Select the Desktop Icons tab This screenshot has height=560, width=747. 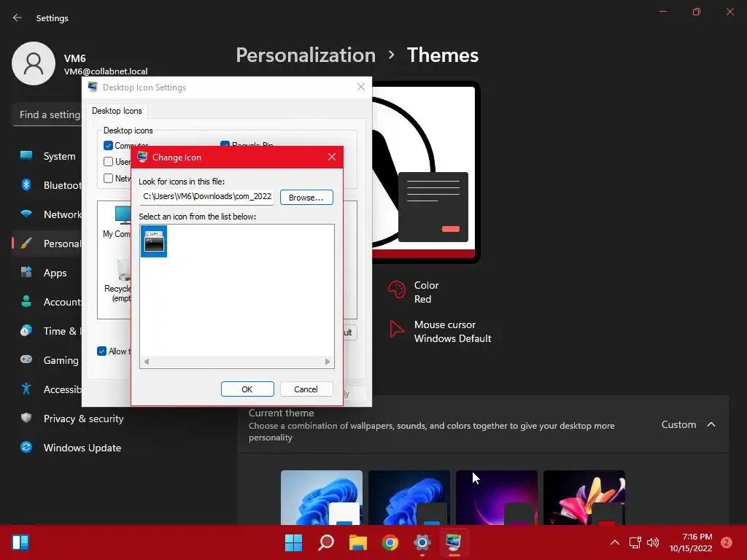tap(117, 111)
